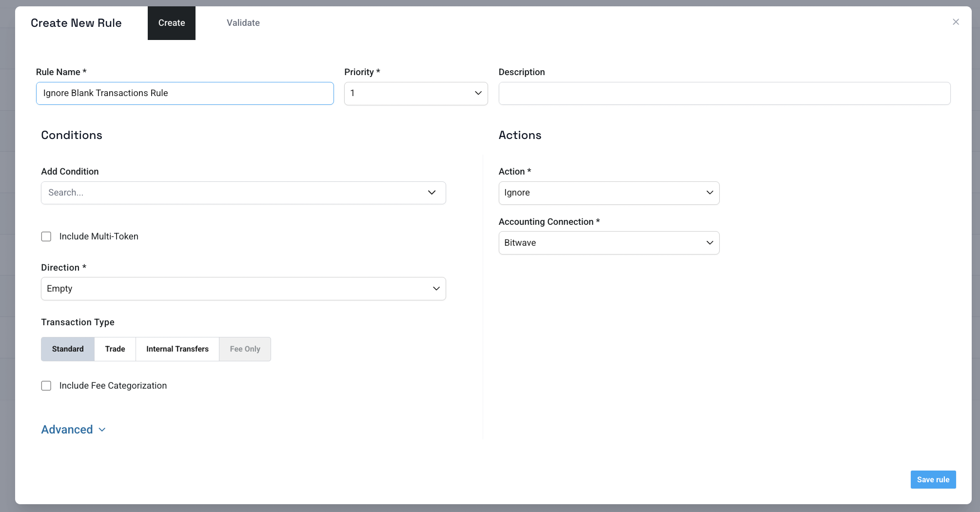The width and height of the screenshot is (980, 512).
Task: Click the Save rule button
Action: coord(933,479)
